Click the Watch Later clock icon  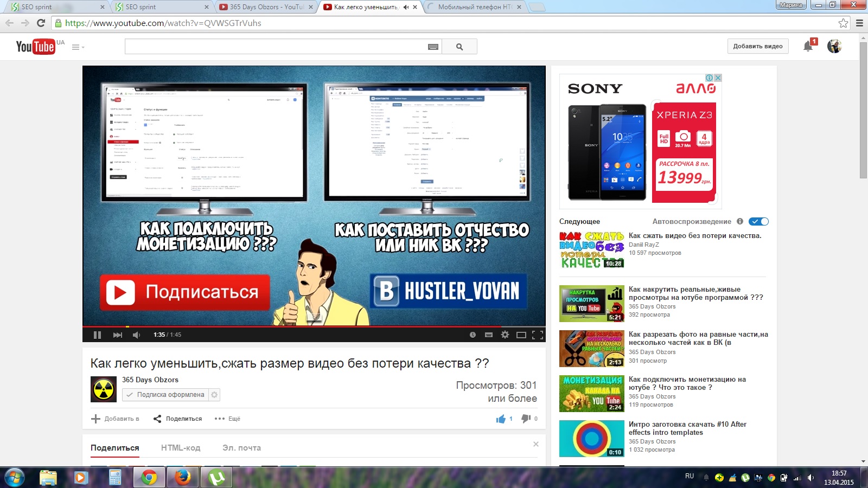click(x=473, y=335)
